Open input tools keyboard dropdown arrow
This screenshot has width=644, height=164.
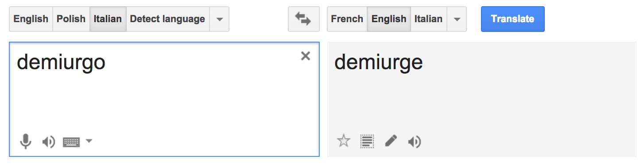click(89, 141)
